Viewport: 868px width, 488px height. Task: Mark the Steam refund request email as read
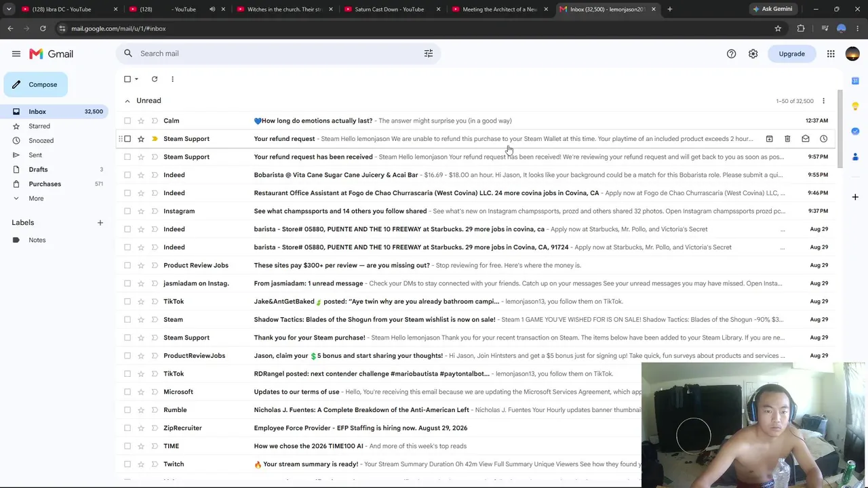tap(806, 139)
